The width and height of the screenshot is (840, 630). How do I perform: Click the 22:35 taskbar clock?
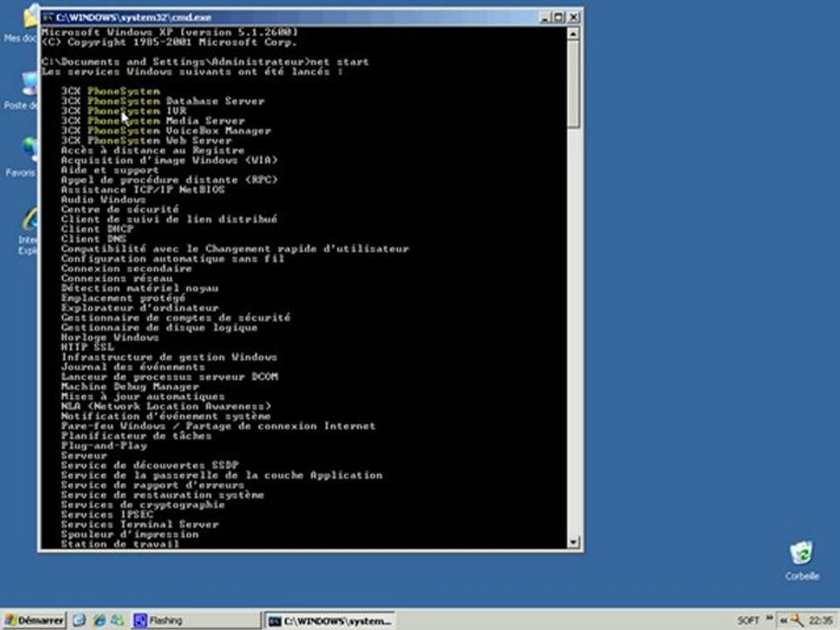pyautogui.click(x=820, y=620)
